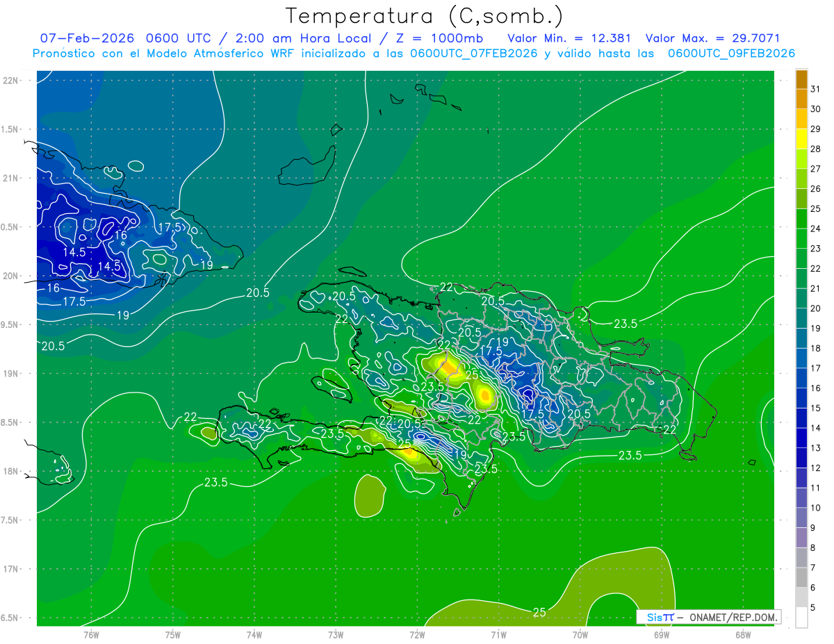Screen dimensions: 834x644
Task: Click the 17N latitude axis label
Action: (13, 569)
